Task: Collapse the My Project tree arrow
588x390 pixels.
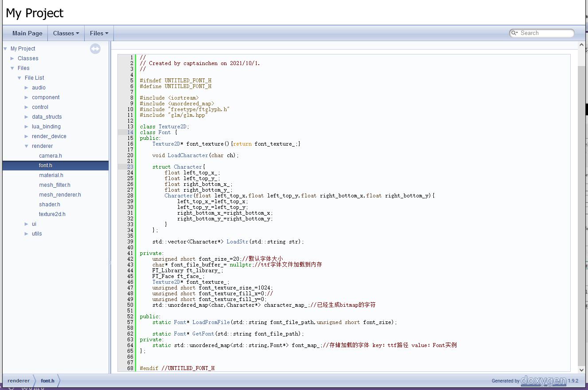Action: 5,49
